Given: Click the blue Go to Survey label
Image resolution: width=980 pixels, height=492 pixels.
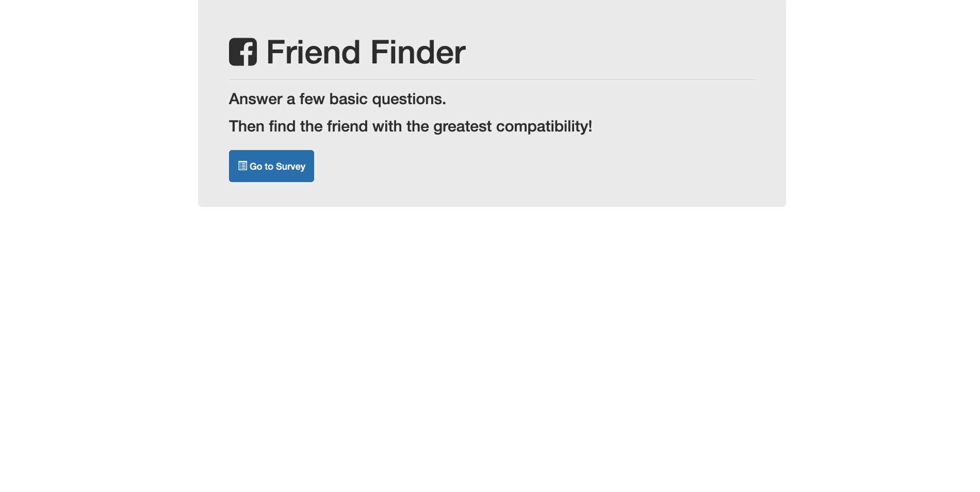Looking at the screenshot, I should 277,166.
